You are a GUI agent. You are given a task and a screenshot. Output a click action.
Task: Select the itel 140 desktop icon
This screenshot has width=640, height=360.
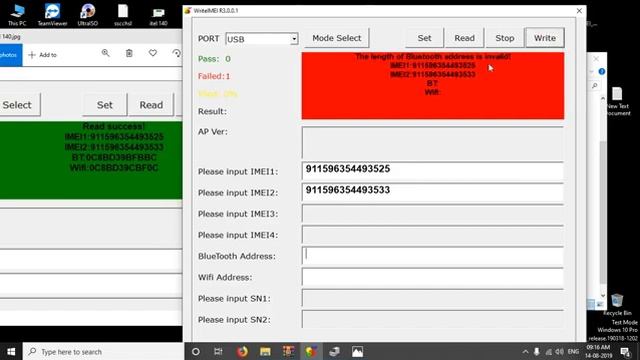(x=158, y=16)
